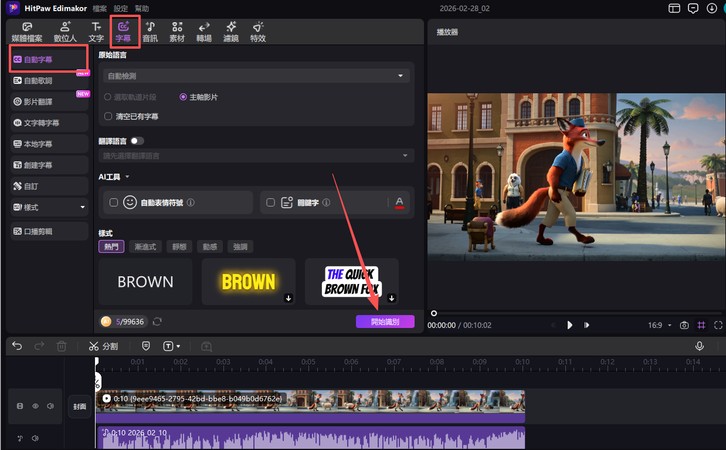
Task: Choose the plain white BROWN subtitle style
Action: pos(145,281)
